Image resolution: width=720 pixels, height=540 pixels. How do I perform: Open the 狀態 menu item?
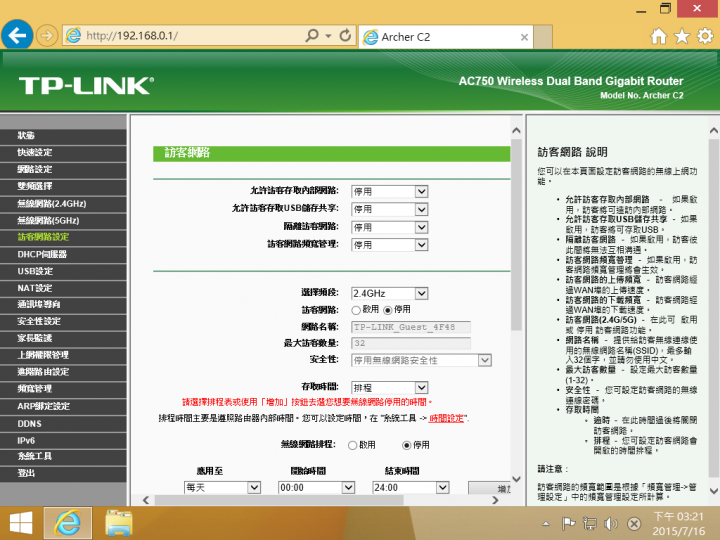point(63,135)
